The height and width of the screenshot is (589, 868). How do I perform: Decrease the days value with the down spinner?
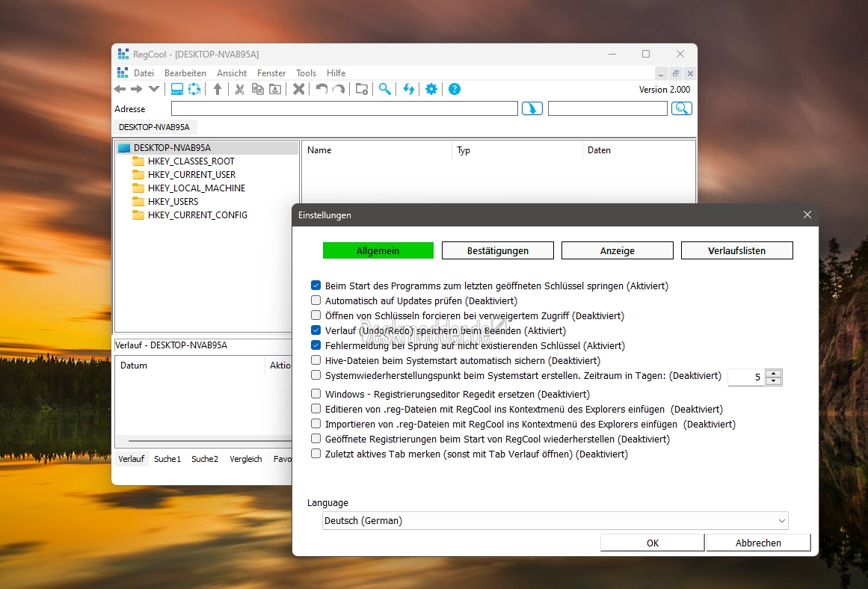click(x=773, y=381)
